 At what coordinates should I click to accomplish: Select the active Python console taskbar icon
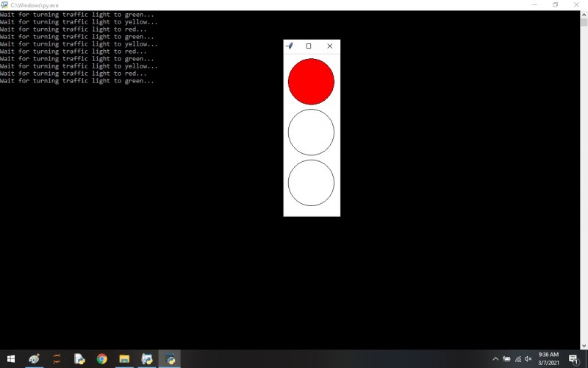click(170, 359)
